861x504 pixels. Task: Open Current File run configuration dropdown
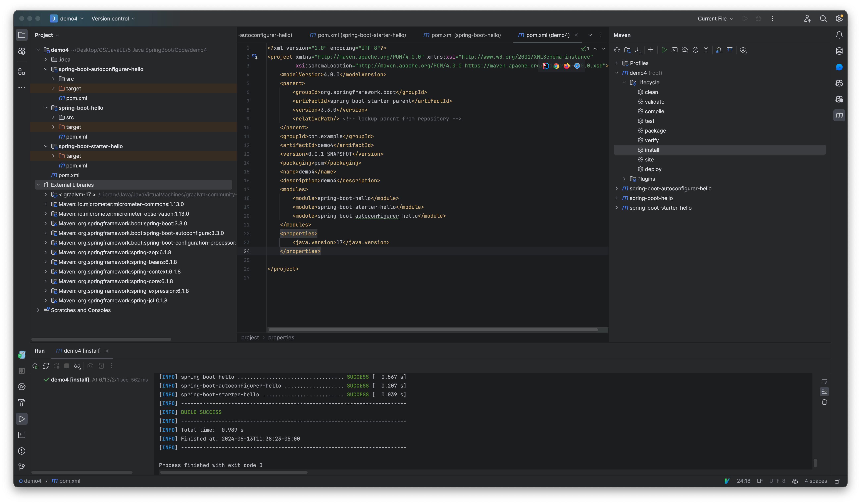pos(715,19)
